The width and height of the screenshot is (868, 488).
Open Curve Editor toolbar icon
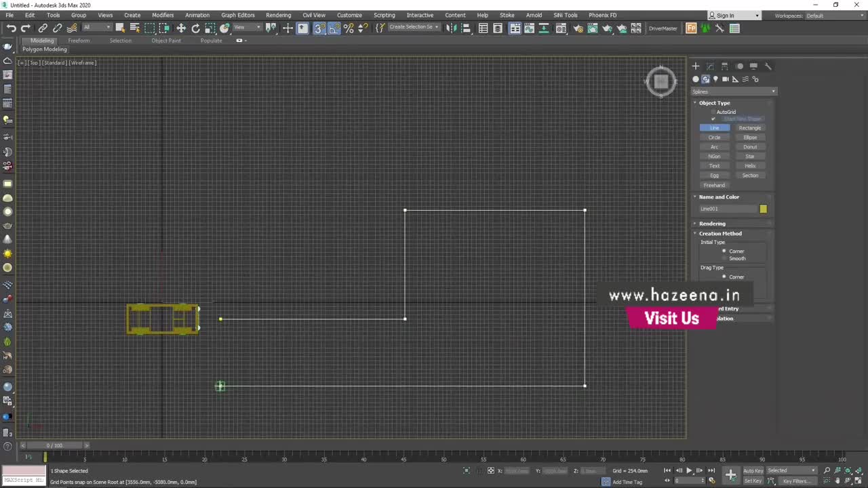[x=529, y=28]
